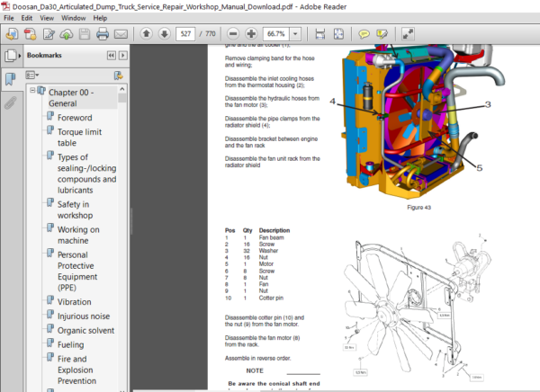Viewport: 540px width, 392px height.
Task: Open the Organic solvent bookmark
Action: (x=85, y=330)
